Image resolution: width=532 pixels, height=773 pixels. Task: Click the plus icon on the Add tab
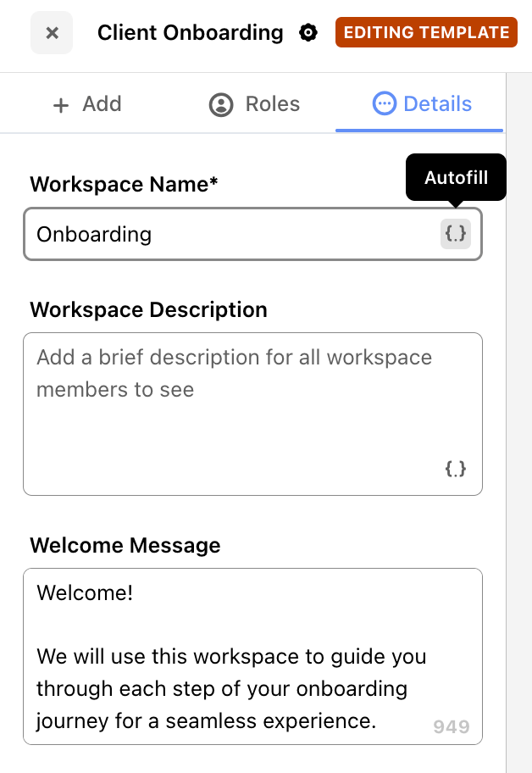tap(60, 105)
